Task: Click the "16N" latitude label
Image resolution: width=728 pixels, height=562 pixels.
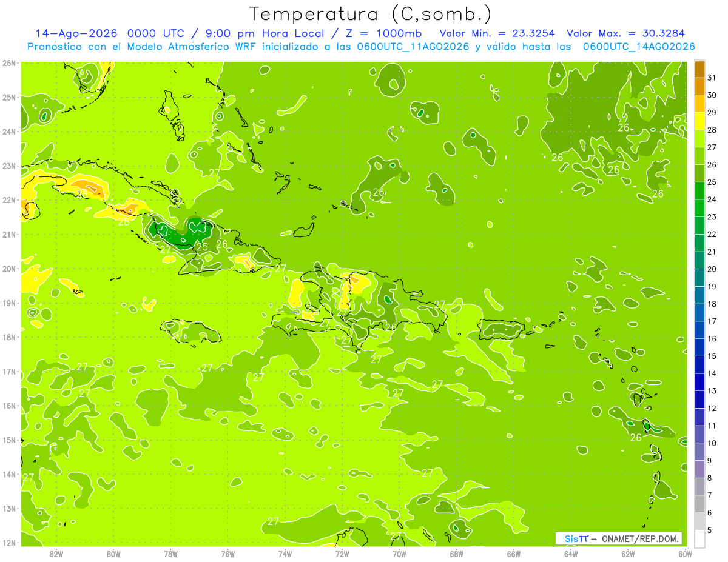Action: pyautogui.click(x=9, y=406)
